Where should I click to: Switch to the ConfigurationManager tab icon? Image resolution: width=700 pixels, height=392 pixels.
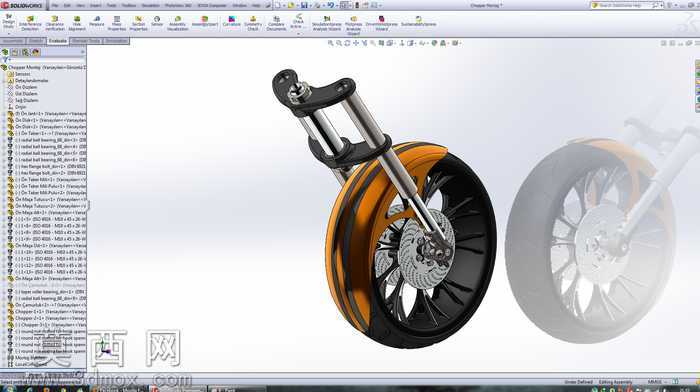25,52
